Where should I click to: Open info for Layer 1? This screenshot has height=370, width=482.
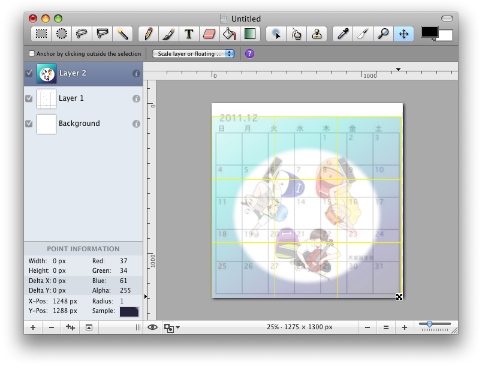136,99
